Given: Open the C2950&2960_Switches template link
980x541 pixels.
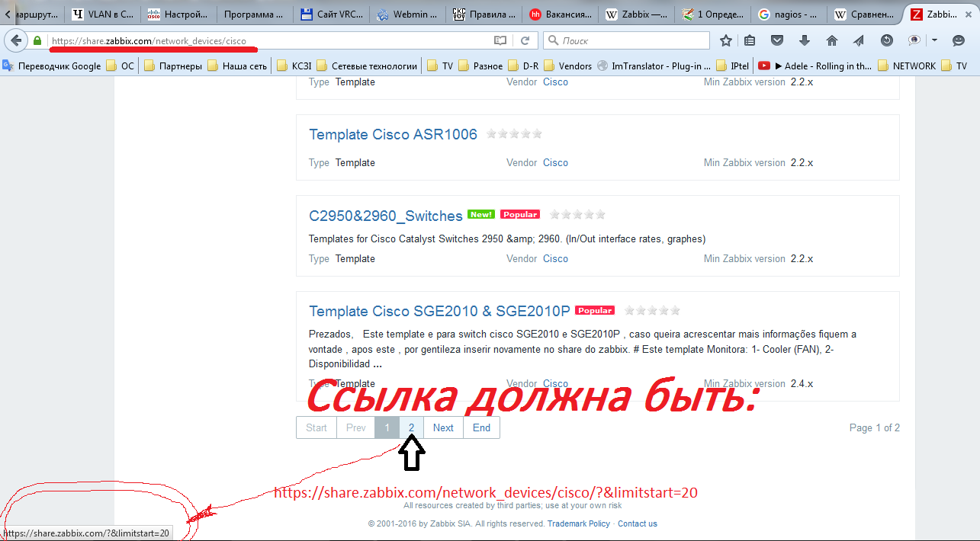Looking at the screenshot, I should (385, 216).
